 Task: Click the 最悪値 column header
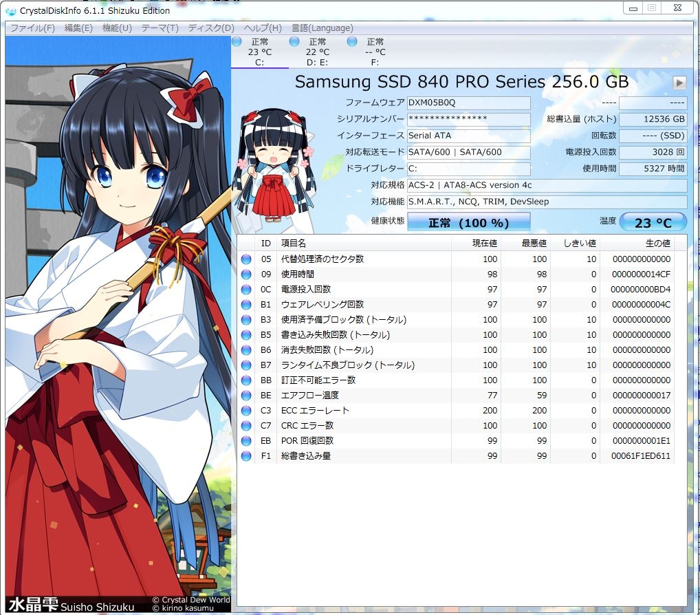click(x=525, y=244)
